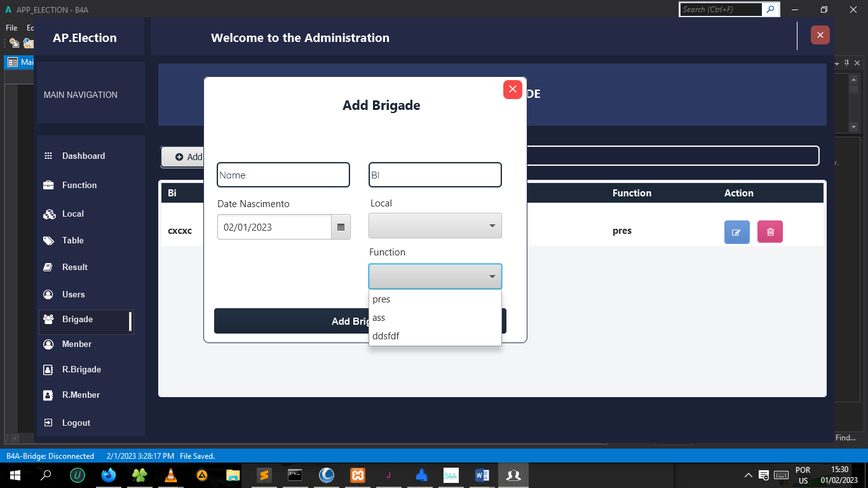
Task: Select Table in the sidebar navigation
Action: (x=73, y=241)
